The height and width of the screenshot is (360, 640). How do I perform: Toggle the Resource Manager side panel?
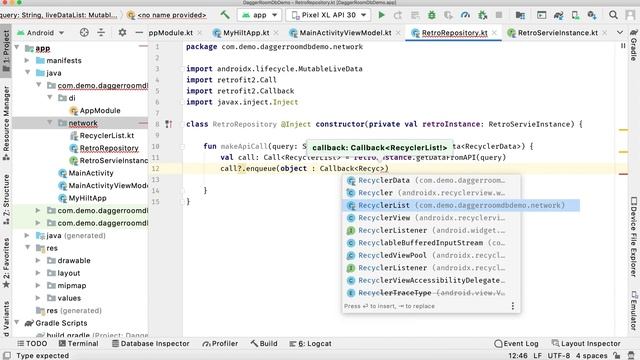(x=6, y=122)
